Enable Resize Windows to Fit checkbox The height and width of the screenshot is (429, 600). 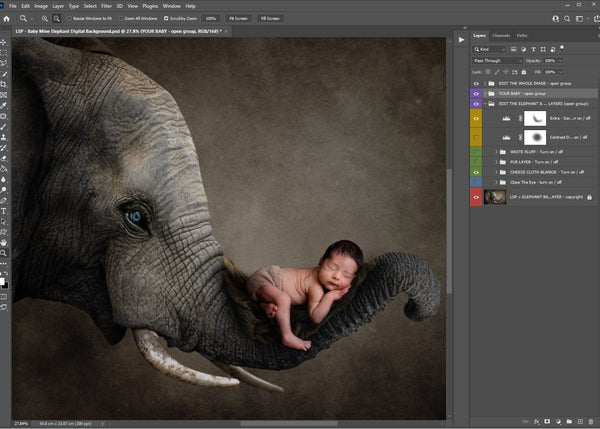click(x=69, y=18)
